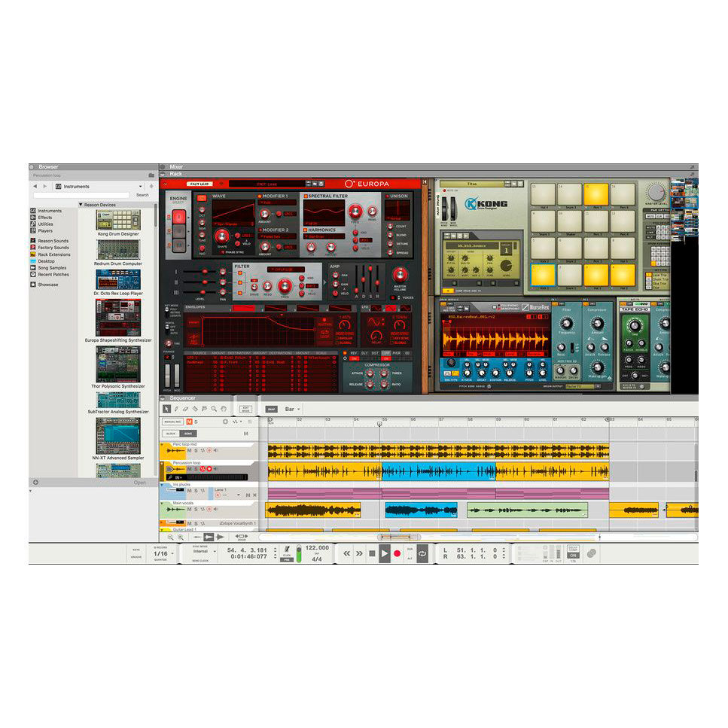Click the Browser back arrow
Image resolution: width=728 pixels, height=728 pixels.
pos(35,186)
